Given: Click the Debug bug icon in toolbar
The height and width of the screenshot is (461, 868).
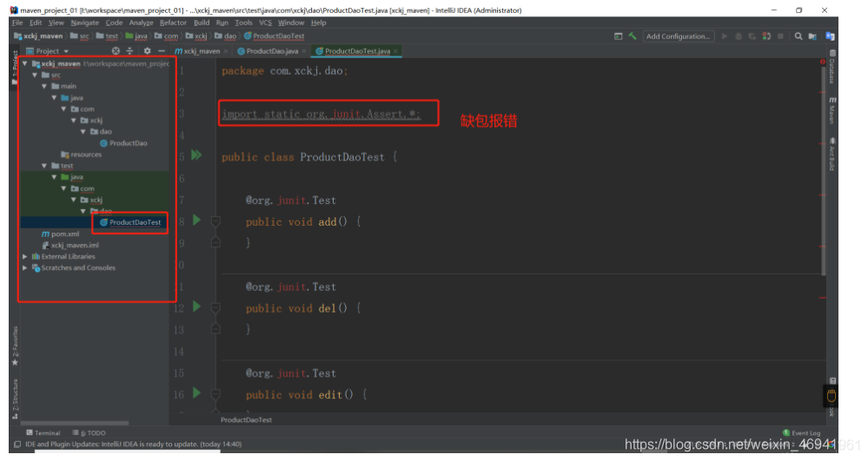Looking at the screenshot, I should pos(738,36).
